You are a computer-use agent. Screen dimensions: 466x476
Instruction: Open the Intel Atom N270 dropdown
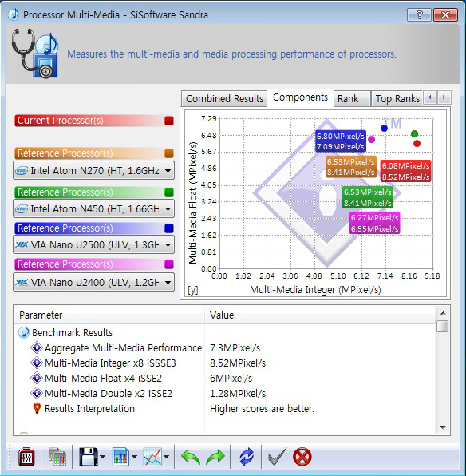point(93,171)
